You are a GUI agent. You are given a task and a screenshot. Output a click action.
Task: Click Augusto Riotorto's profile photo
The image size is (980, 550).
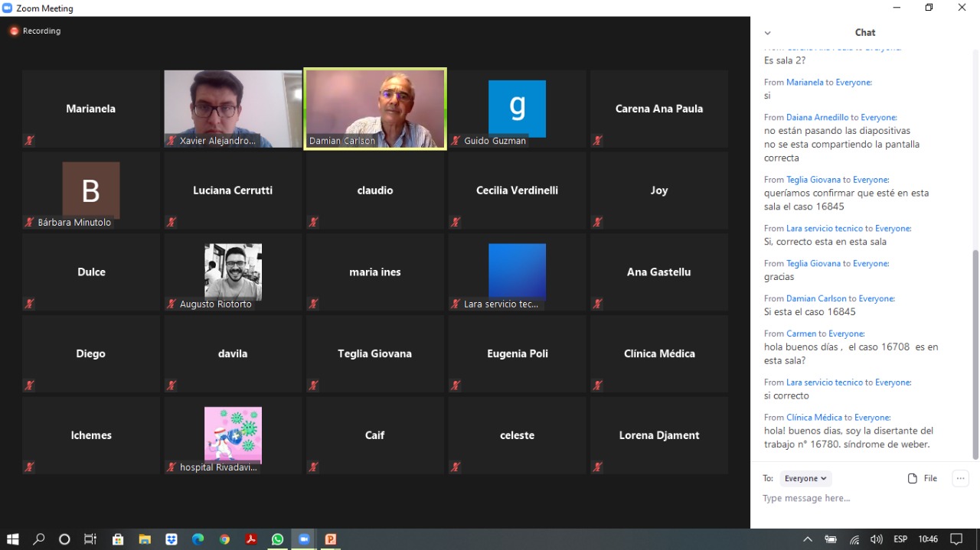(233, 272)
